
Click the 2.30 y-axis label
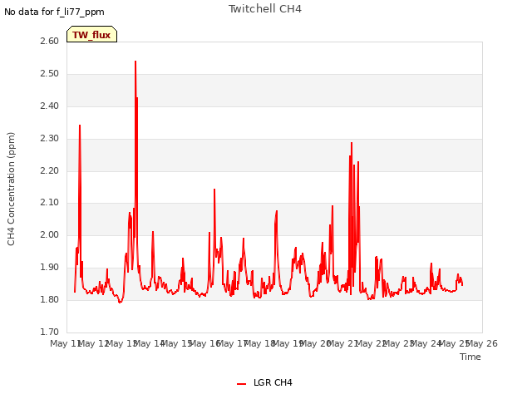click(50, 139)
